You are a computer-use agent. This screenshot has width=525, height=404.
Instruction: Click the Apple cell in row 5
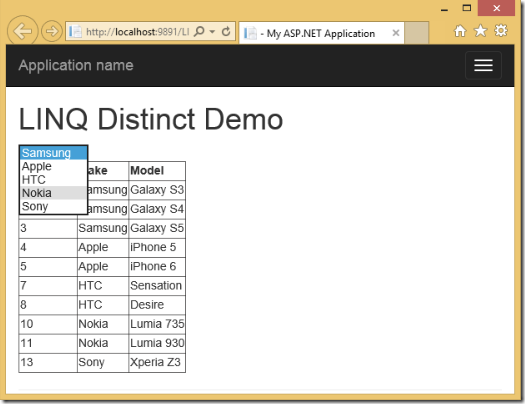(x=103, y=266)
